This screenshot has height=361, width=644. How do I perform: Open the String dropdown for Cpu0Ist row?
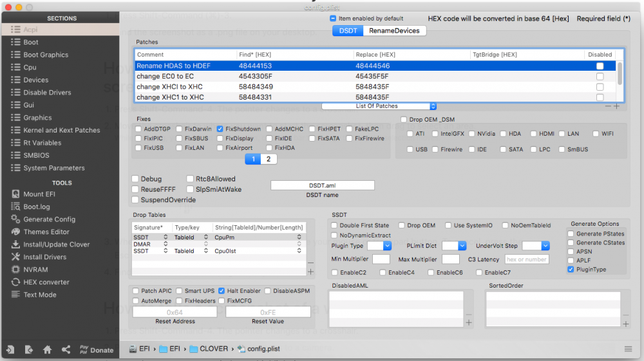tap(299, 251)
